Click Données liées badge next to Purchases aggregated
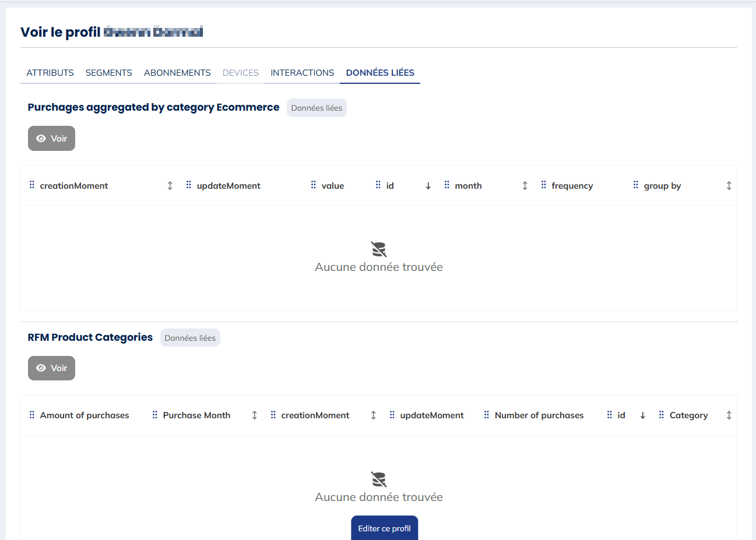 [317, 108]
